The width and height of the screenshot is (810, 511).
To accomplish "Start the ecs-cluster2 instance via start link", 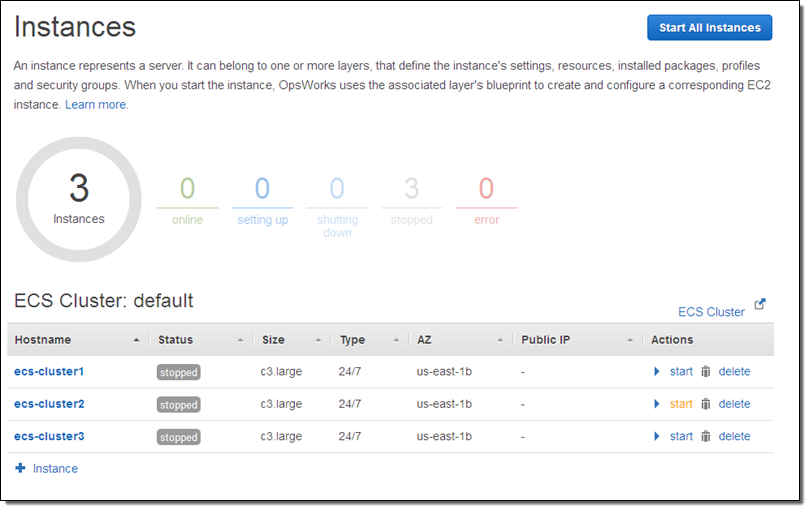I will 681,404.
